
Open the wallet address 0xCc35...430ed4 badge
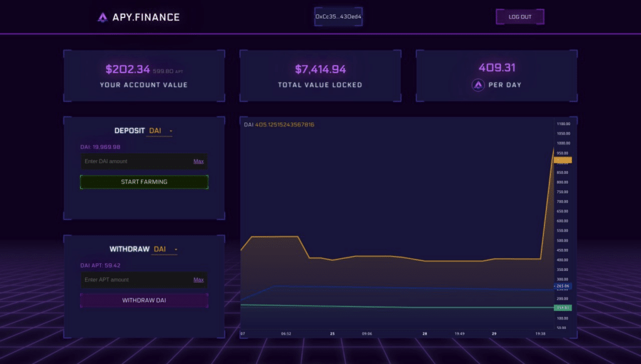click(x=338, y=17)
